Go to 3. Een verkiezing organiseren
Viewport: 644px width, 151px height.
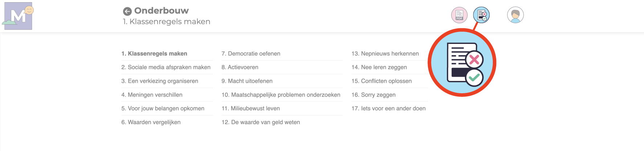pos(160,81)
